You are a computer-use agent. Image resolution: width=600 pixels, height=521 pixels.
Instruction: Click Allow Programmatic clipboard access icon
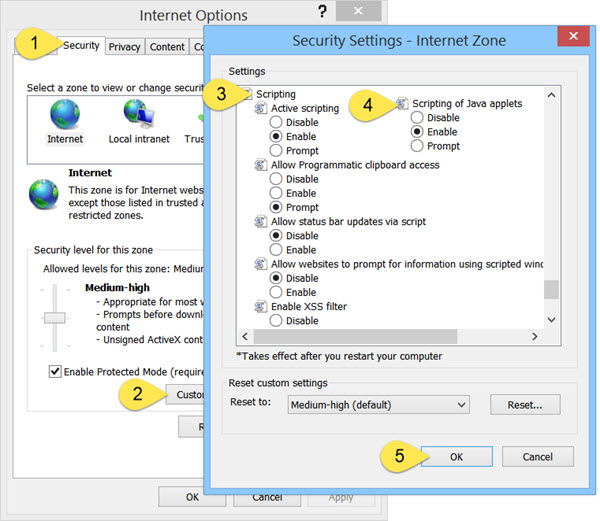tap(261, 165)
